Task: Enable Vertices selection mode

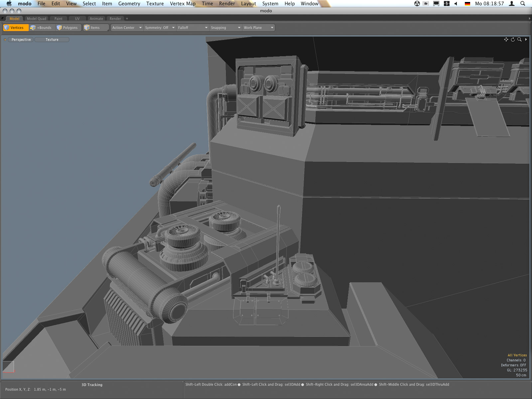Action: pos(16,28)
